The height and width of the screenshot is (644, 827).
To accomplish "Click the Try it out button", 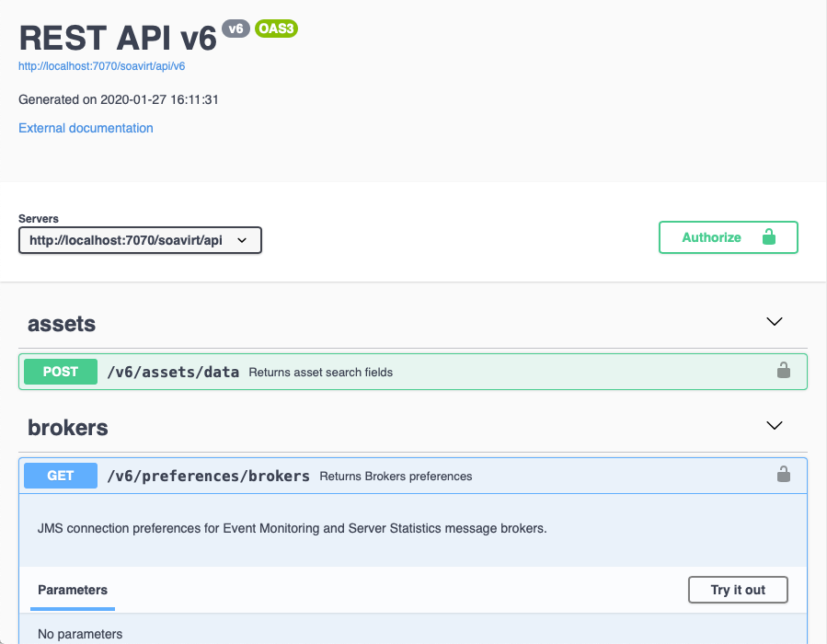I will (738, 590).
